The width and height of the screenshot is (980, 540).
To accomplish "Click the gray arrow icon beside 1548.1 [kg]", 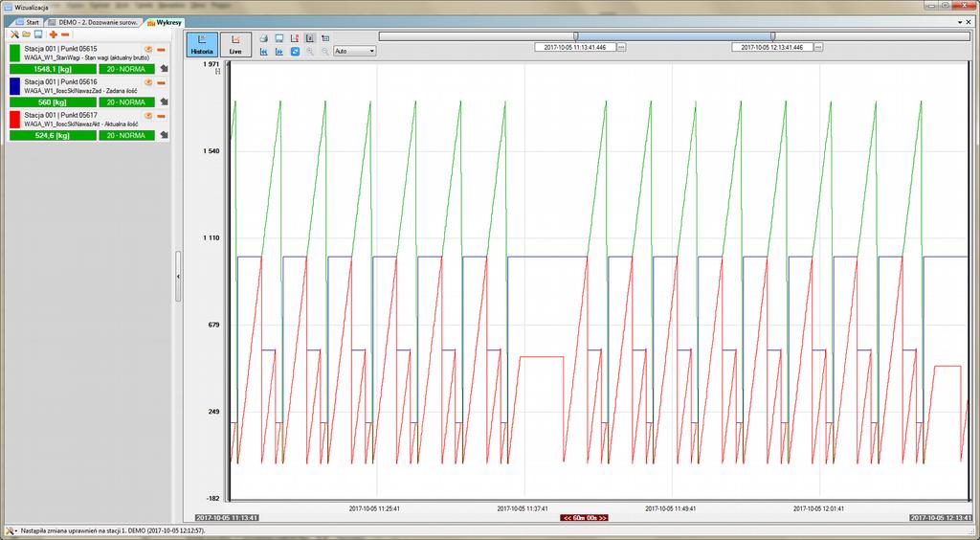I will [164, 69].
